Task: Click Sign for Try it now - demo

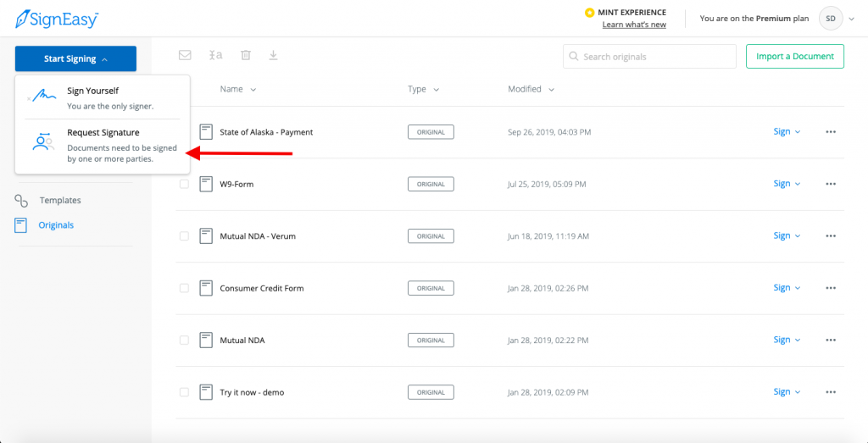Action: 787,391
